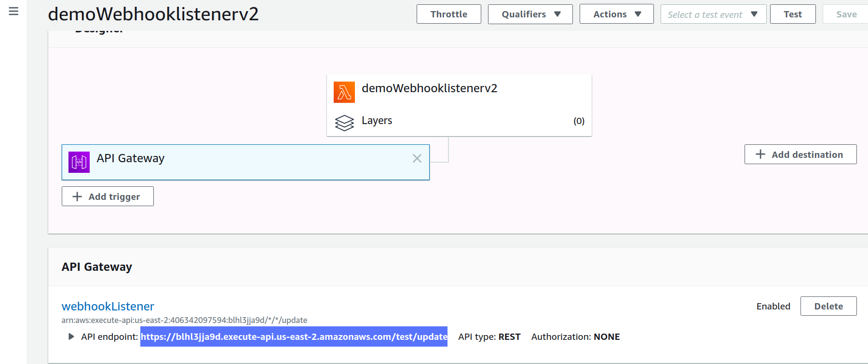The height and width of the screenshot is (364, 868).
Task: Click the highlighted API endpoint URL
Action: tap(294, 336)
